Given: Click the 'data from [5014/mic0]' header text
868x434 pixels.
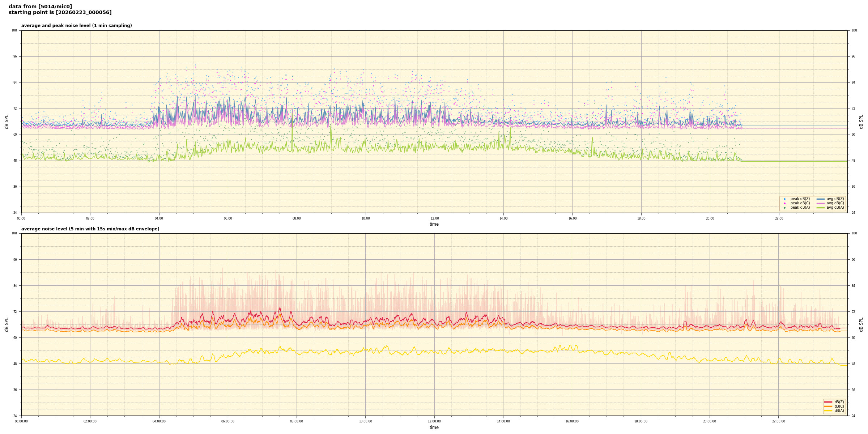Looking at the screenshot, I should [40, 7].
